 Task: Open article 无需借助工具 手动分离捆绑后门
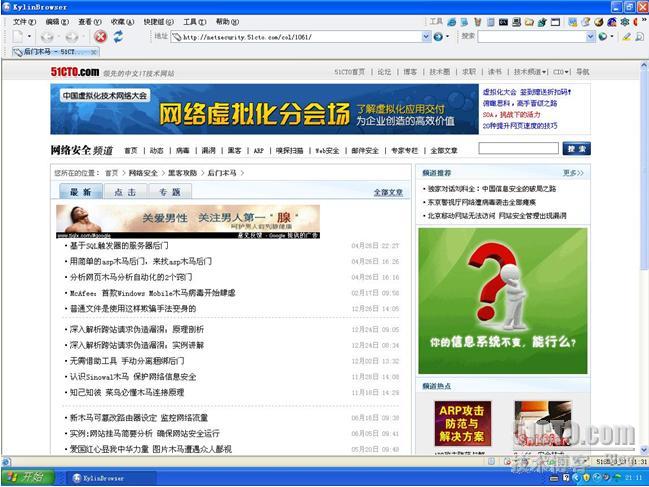click(127, 361)
